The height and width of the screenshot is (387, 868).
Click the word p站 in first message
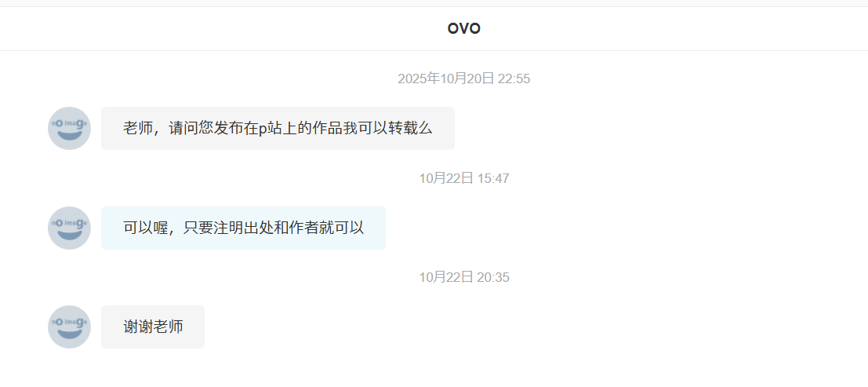click(x=271, y=129)
